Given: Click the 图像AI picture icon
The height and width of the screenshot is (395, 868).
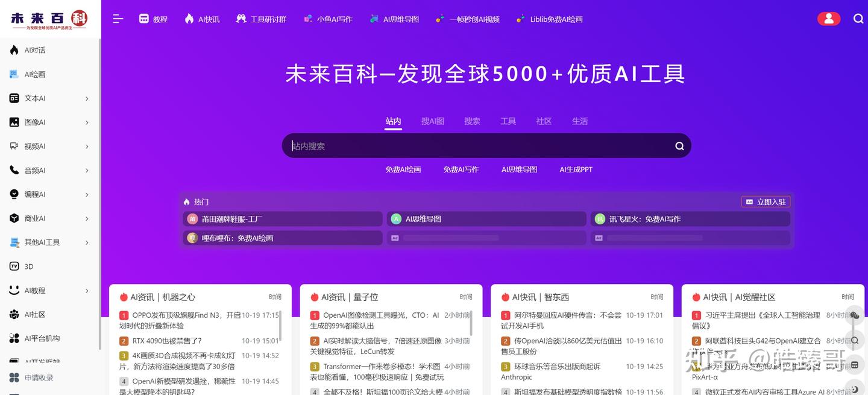Looking at the screenshot, I should [x=14, y=122].
